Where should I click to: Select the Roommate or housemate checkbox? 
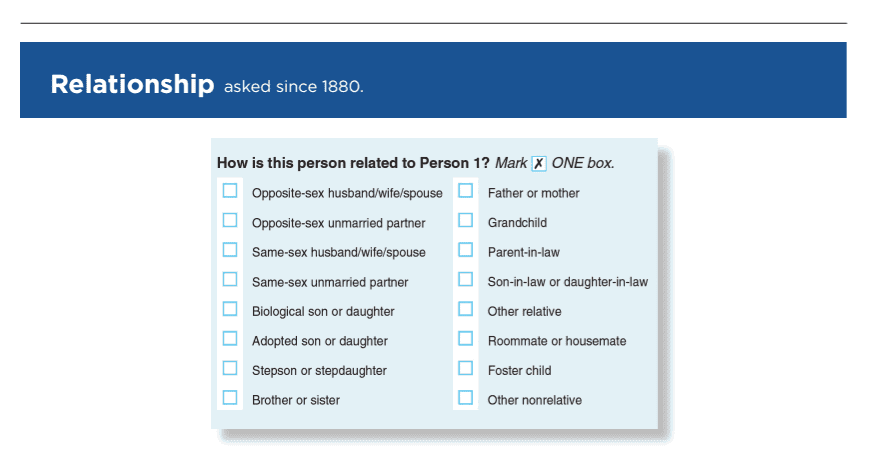pos(466,338)
